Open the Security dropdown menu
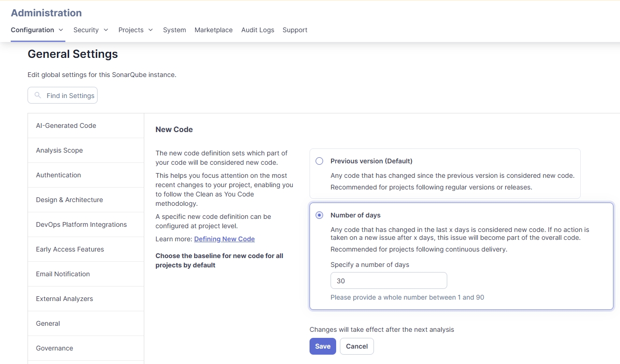 point(91,30)
